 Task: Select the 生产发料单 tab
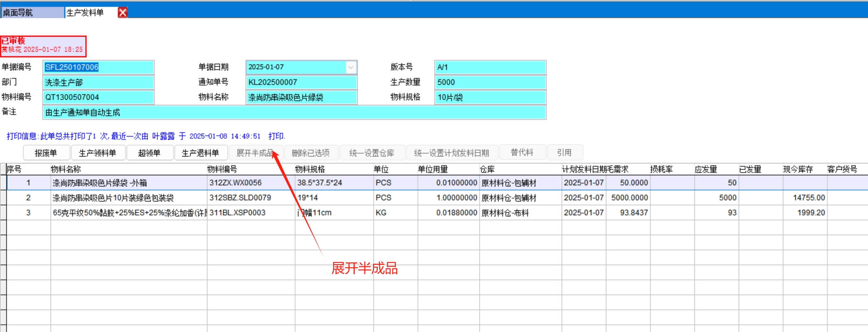click(86, 12)
